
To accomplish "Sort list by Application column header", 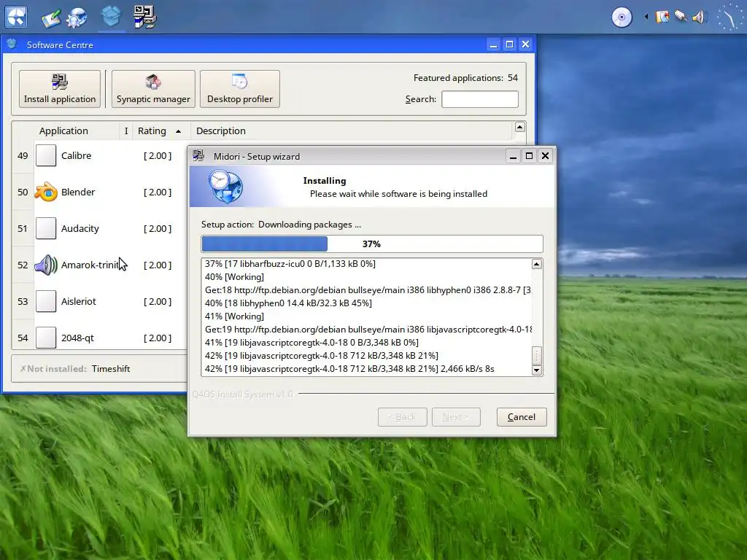I will [63, 131].
